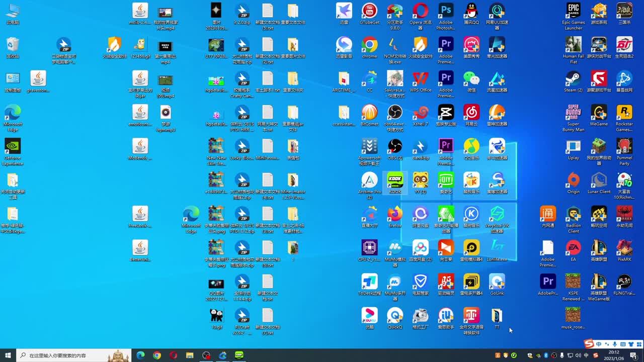Click the WPS Office desktop icon

(x=420, y=79)
